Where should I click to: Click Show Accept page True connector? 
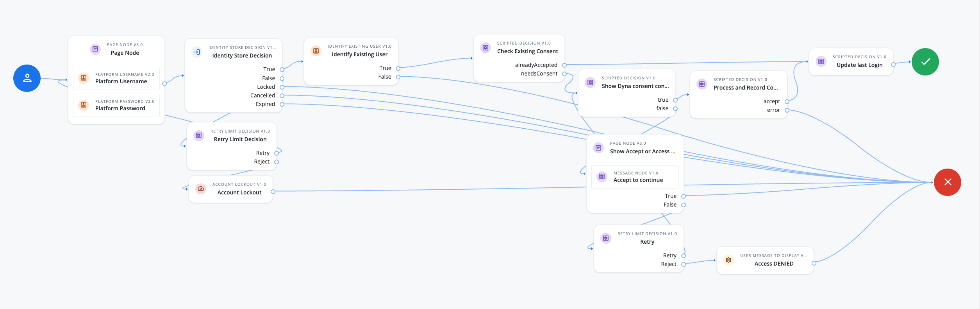coord(684,196)
